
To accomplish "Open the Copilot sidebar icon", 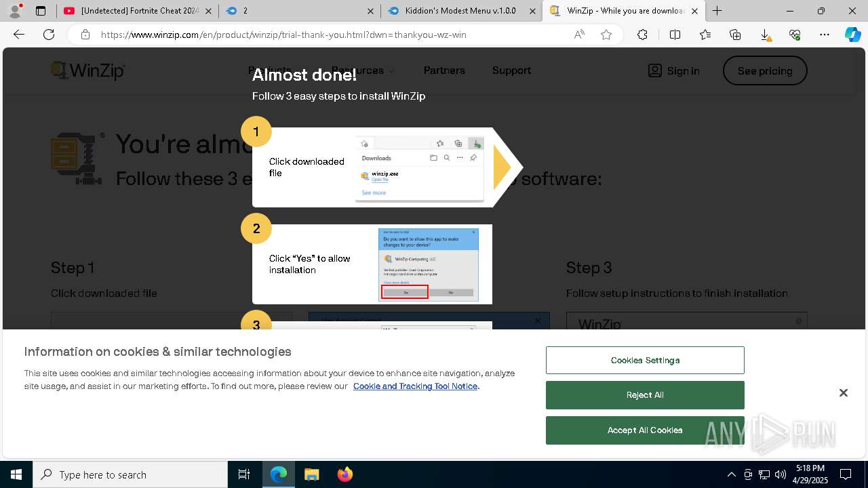I will (852, 35).
